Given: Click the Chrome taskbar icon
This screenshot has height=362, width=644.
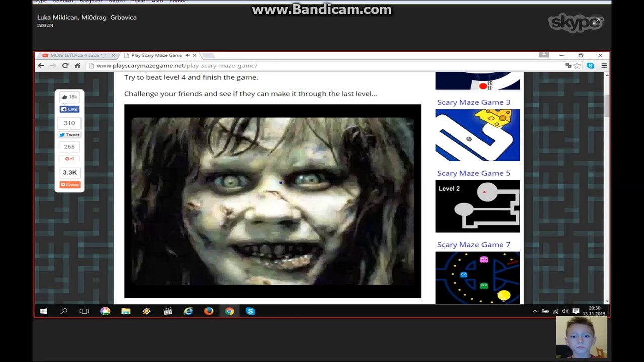Looking at the screenshot, I should [229, 311].
